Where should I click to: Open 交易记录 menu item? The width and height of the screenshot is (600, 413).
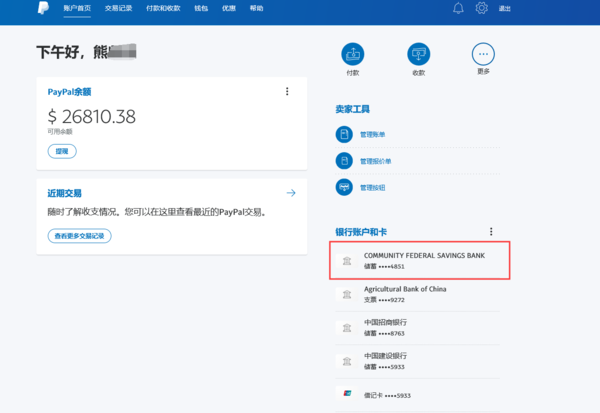(118, 8)
